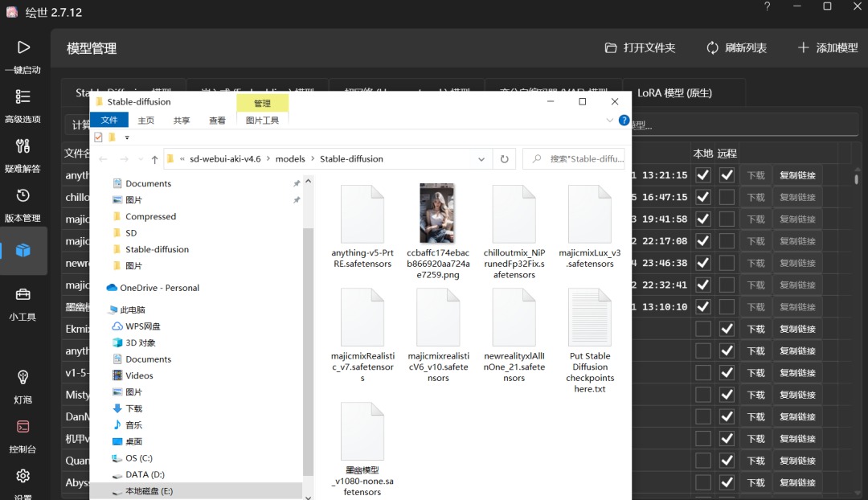868x500 pixels.
Task: Toggle local checkbox for 13:21:15 row
Action: (x=703, y=175)
